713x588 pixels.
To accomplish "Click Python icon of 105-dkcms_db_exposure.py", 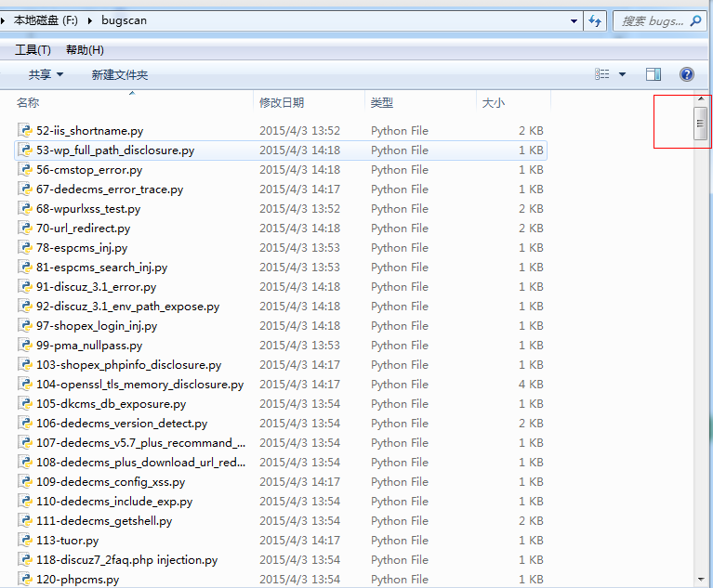I will click(25, 404).
